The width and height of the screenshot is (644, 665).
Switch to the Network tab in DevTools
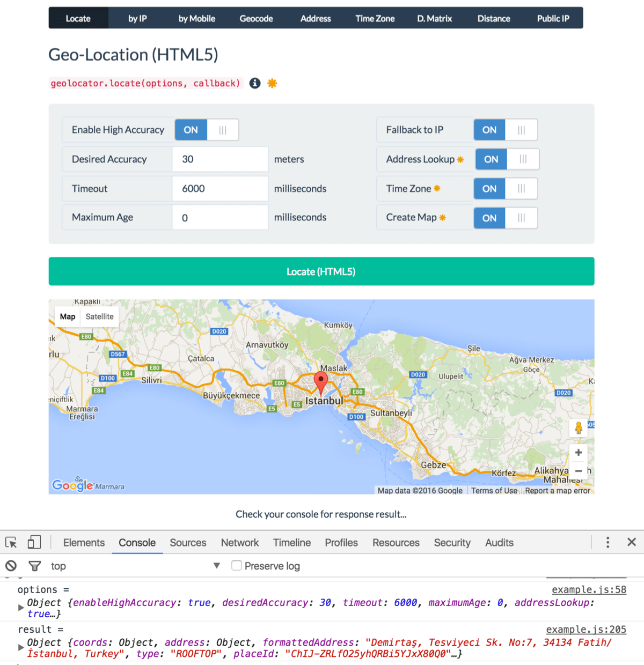click(239, 542)
